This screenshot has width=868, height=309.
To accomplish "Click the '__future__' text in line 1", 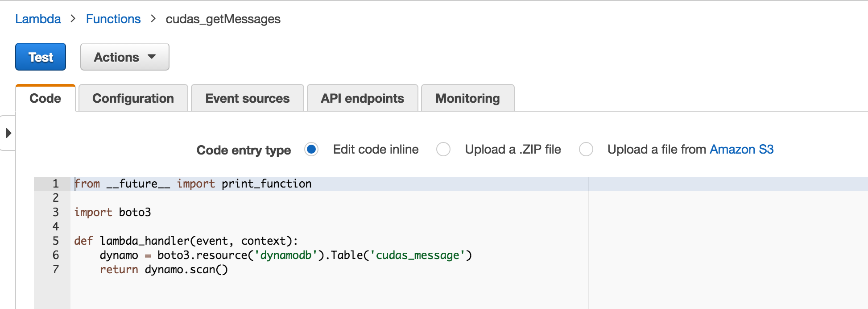I will [x=138, y=184].
